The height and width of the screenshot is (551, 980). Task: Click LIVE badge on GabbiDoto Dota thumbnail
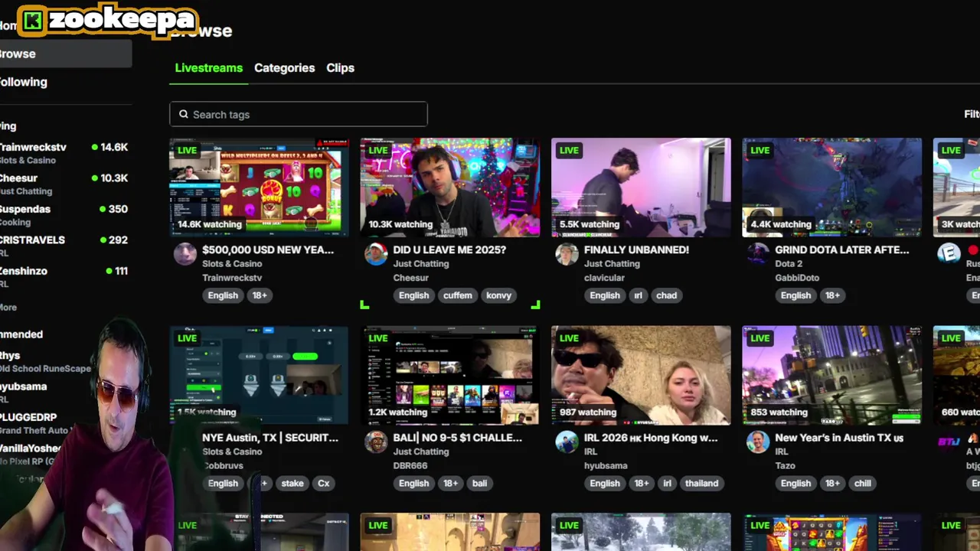[x=760, y=150]
